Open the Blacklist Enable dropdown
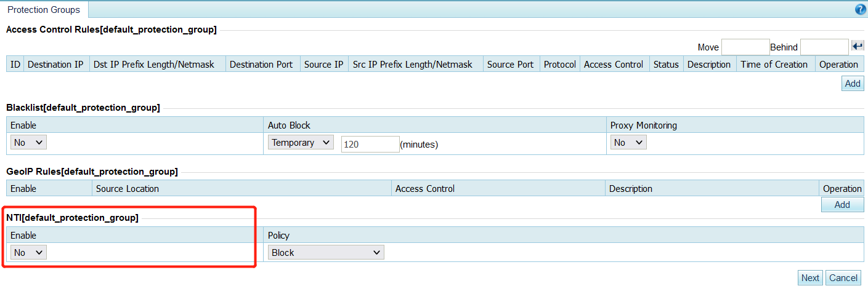The image size is (868, 294). tap(28, 143)
